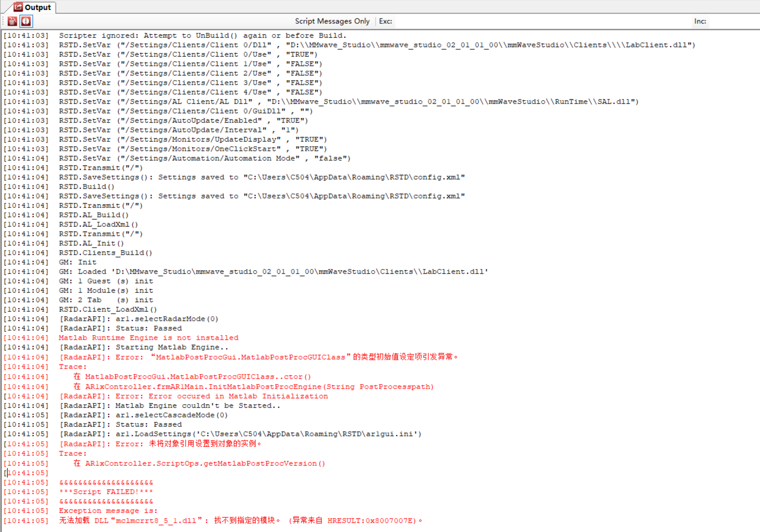Toggle the red info filter icon
Viewport: 760px width, 532px height.
26,21
